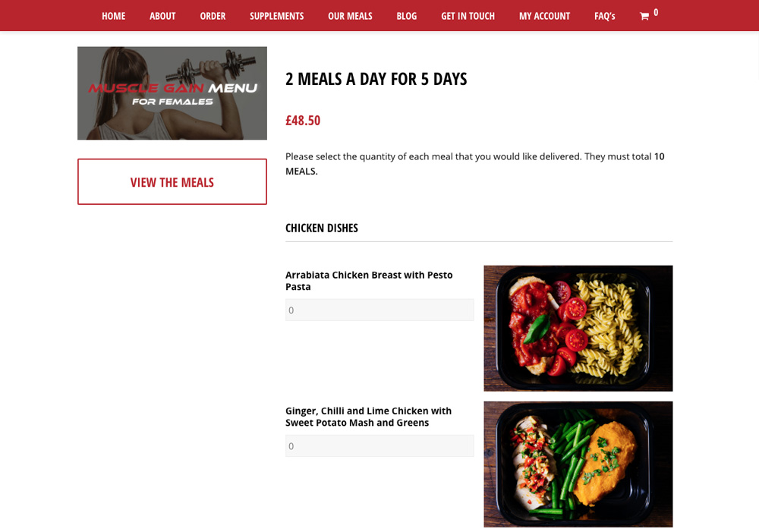Visit the BLOG section

pyautogui.click(x=406, y=16)
